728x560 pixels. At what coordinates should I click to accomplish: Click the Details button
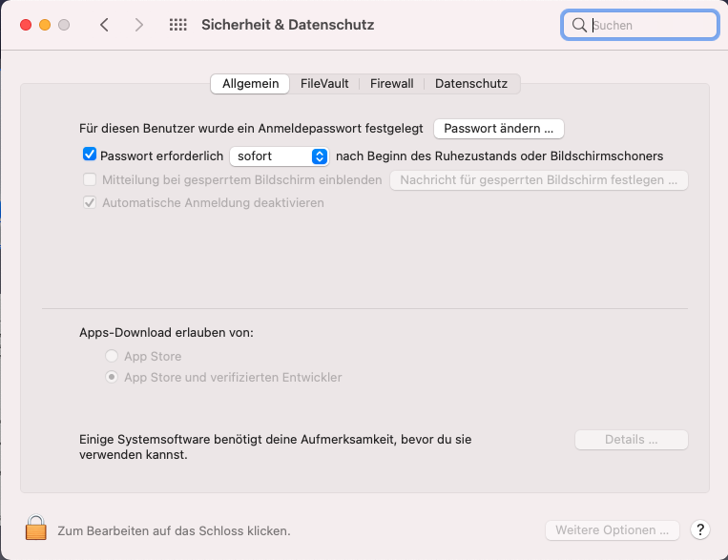pos(631,440)
